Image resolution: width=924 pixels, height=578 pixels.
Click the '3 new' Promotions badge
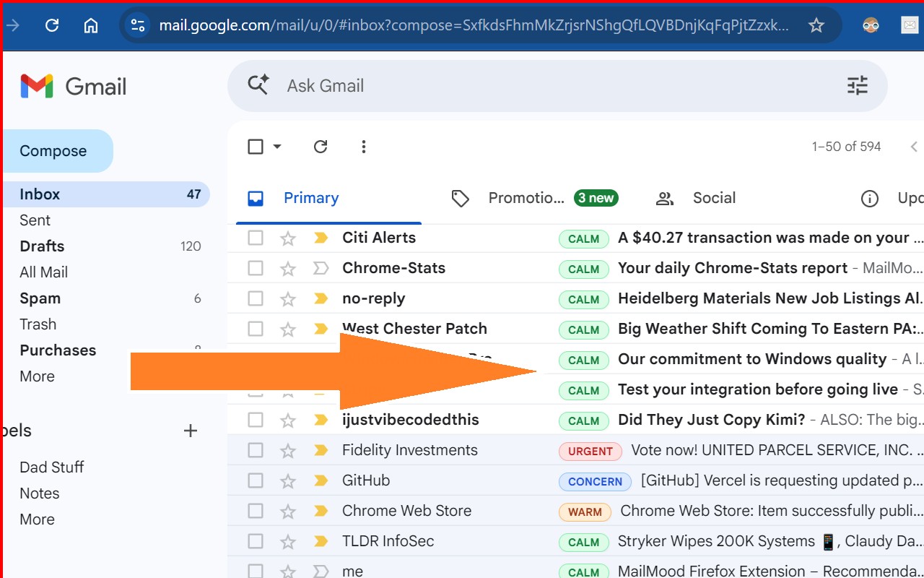coord(596,198)
